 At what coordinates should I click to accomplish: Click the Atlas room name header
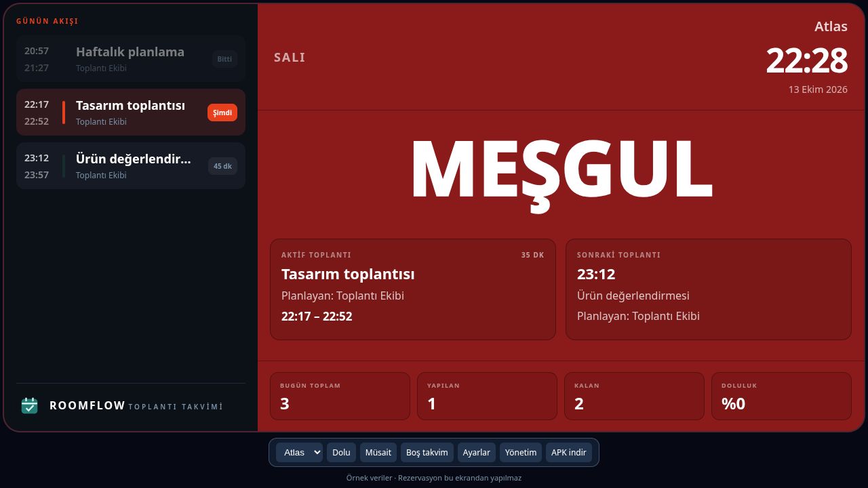(831, 26)
